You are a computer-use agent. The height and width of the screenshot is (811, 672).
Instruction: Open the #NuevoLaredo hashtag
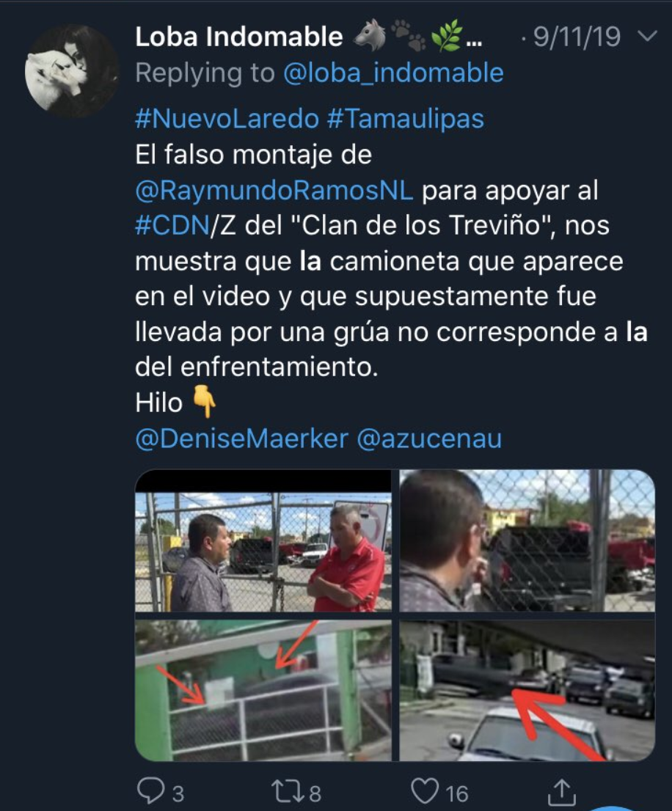coord(227,119)
